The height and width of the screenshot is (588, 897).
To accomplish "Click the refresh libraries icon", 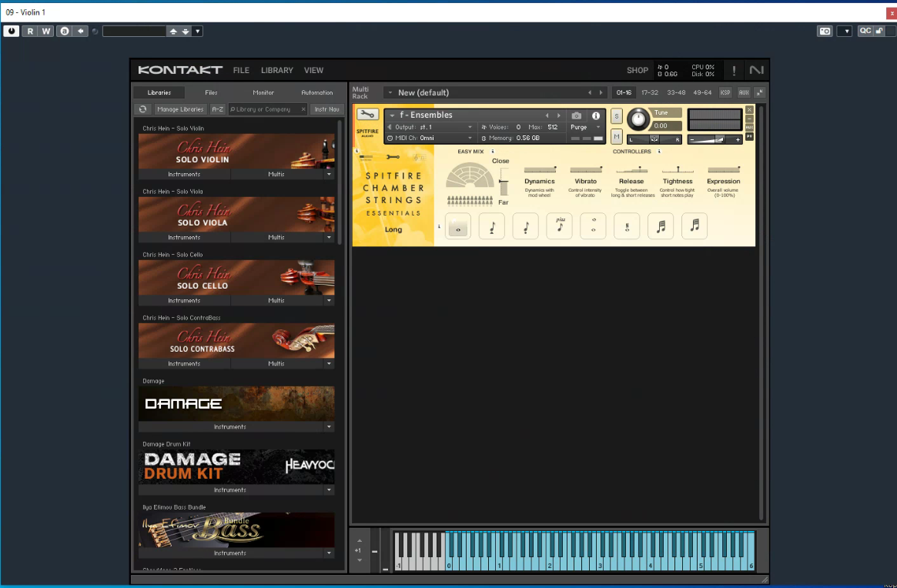I will (142, 109).
